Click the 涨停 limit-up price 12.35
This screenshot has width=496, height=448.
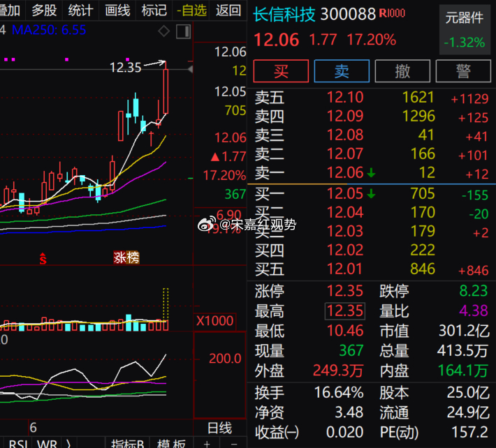[345, 291]
